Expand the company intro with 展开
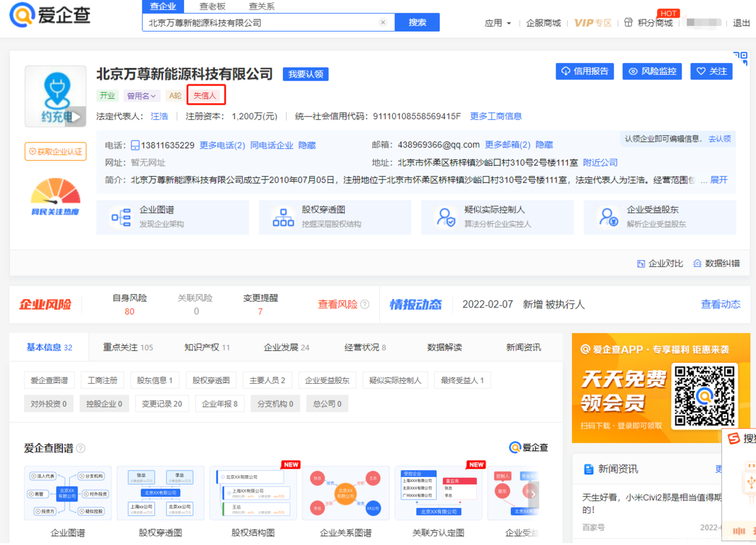756x545 pixels. pyautogui.click(x=719, y=180)
